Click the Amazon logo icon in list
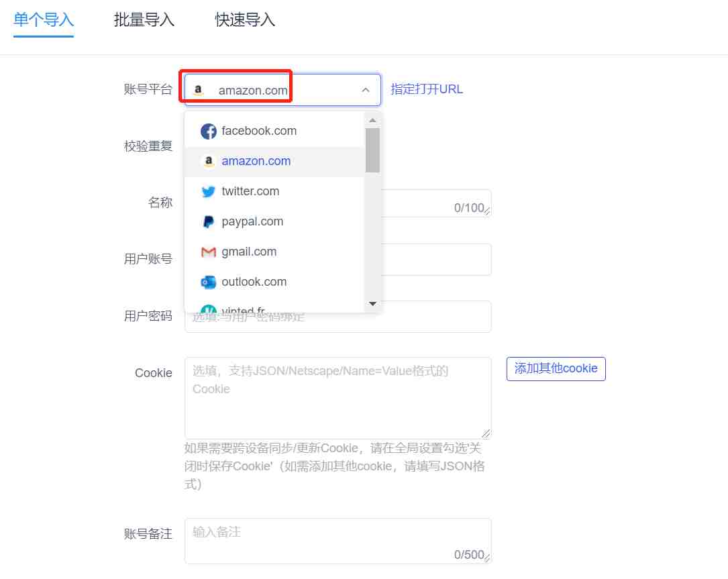Viewport: 728px width, 579px height. coord(209,161)
